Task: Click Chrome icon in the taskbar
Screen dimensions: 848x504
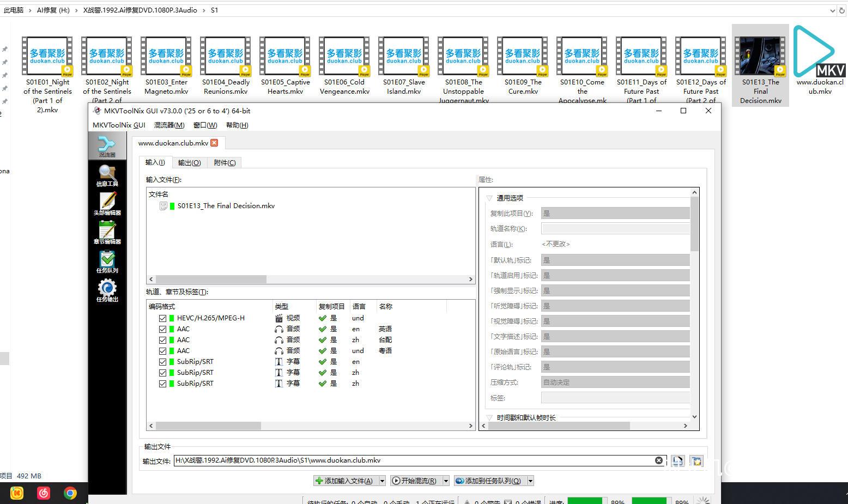Action: 70,493
